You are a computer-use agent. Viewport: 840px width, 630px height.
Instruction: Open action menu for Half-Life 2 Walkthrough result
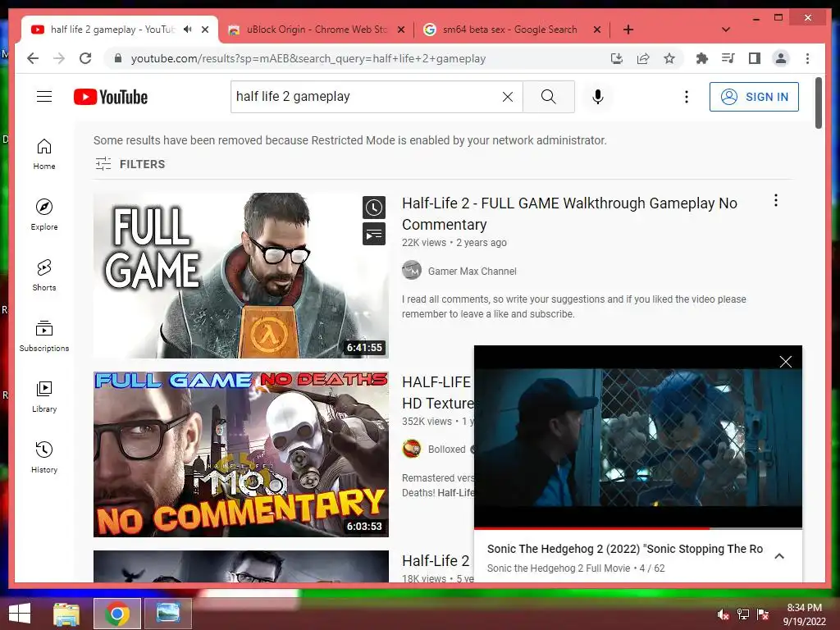(776, 200)
